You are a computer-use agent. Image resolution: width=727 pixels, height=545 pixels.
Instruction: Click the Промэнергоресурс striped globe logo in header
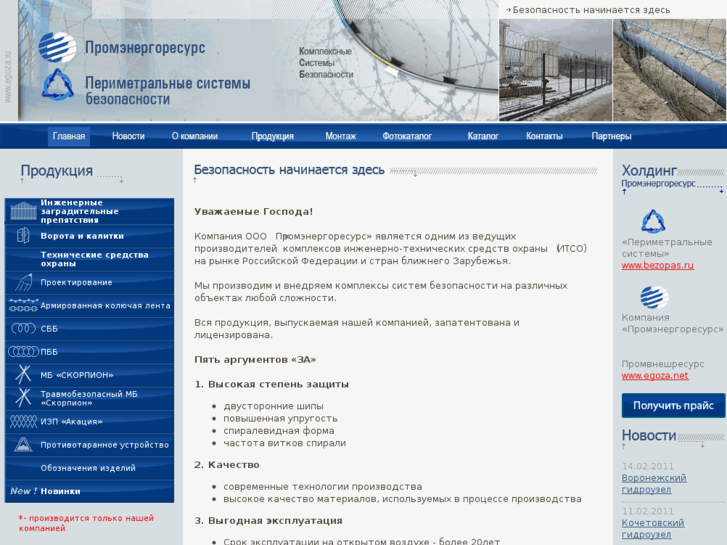57,47
